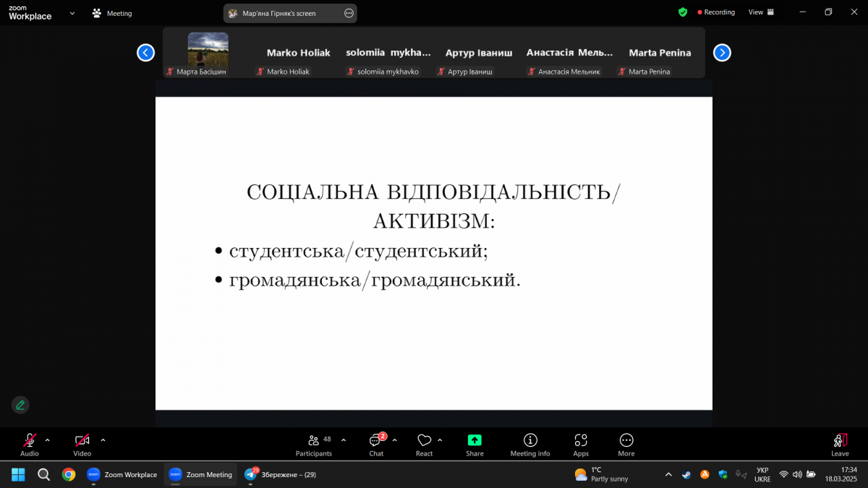Click the muted mic icon beside Marta Penina
The image size is (868, 488).
(x=621, y=71)
